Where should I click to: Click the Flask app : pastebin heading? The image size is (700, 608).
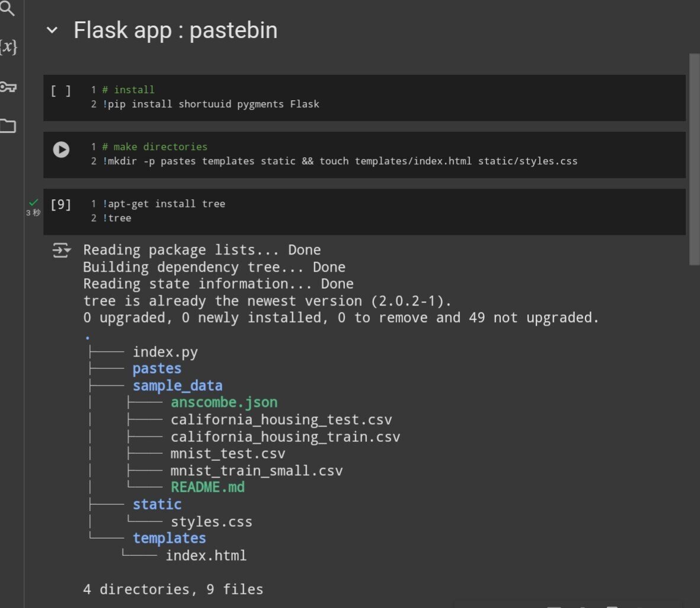[175, 30]
